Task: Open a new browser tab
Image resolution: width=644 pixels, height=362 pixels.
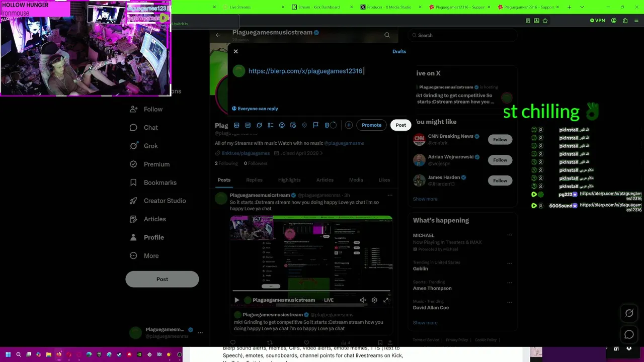Action: (569, 7)
